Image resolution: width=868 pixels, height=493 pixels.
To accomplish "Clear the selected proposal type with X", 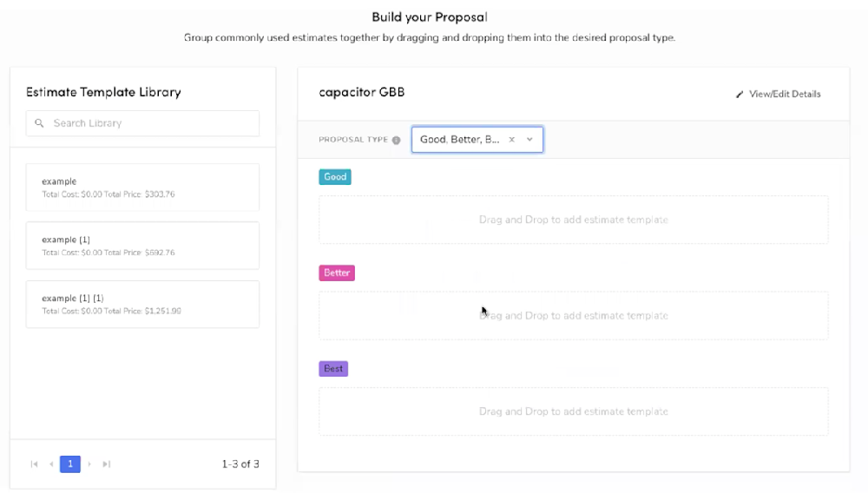I will (x=512, y=140).
